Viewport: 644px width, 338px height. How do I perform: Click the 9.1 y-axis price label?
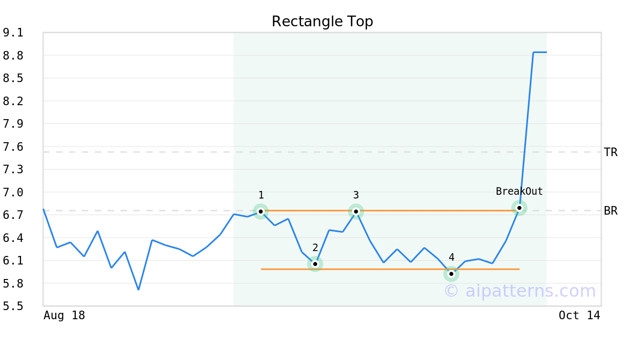[13, 33]
